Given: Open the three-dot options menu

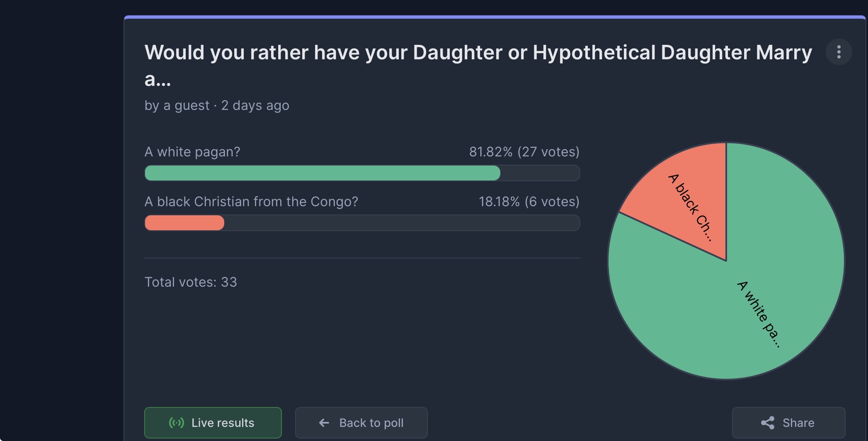Looking at the screenshot, I should coord(839,52).
